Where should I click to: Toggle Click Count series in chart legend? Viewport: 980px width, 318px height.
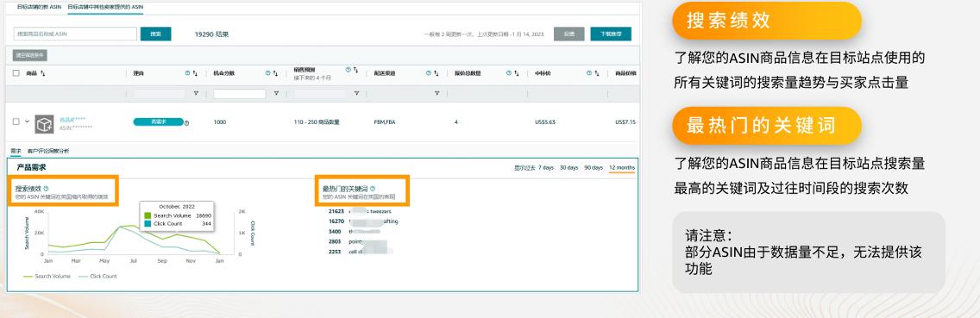point(97,276)
